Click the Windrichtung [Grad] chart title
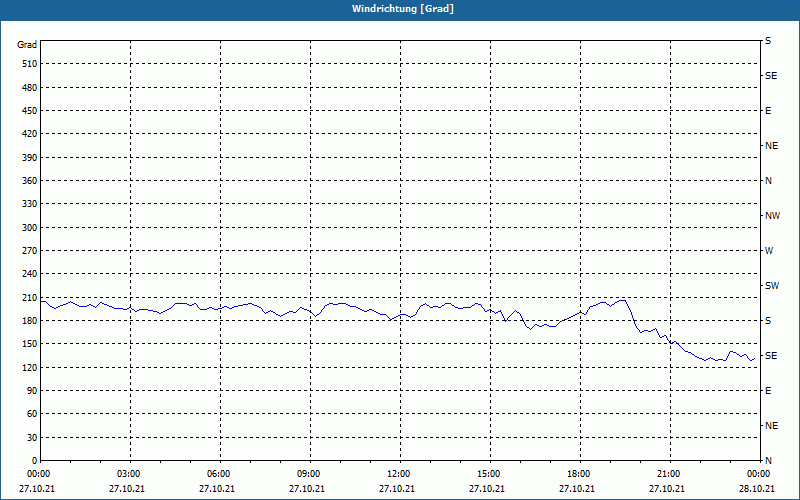This screenshot has width=800, height=500. click(x=403, y=9)
